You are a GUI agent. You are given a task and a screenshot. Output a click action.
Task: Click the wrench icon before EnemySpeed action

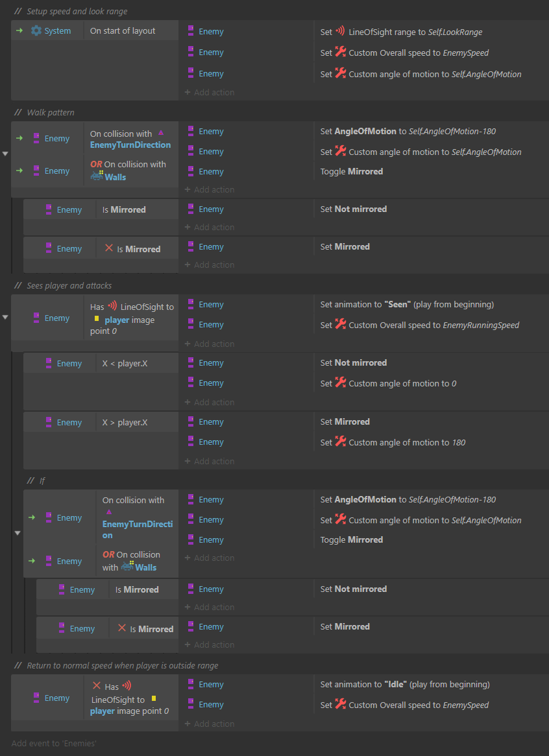point(341,53)
